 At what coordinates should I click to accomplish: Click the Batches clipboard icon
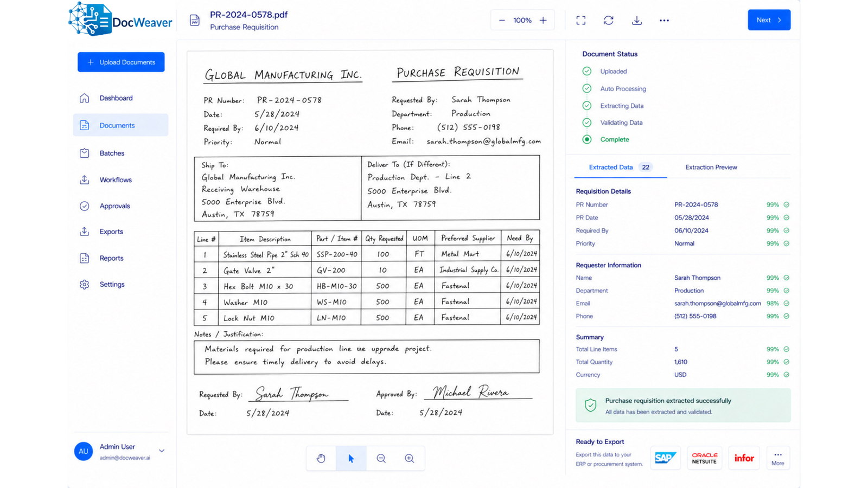tap(84, 153)
